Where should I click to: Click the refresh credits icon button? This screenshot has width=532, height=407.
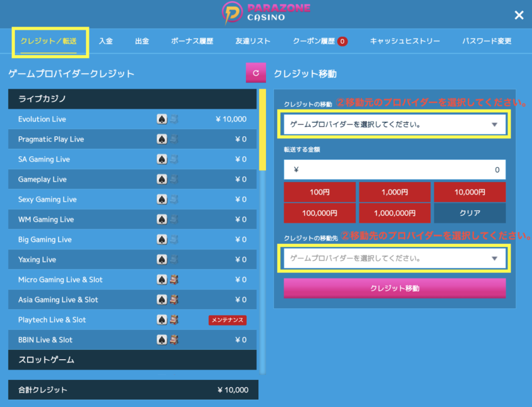(x=256, y=73)
